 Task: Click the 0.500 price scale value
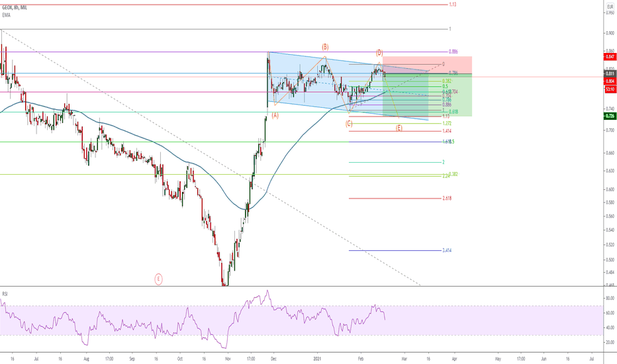click(610, 259)
